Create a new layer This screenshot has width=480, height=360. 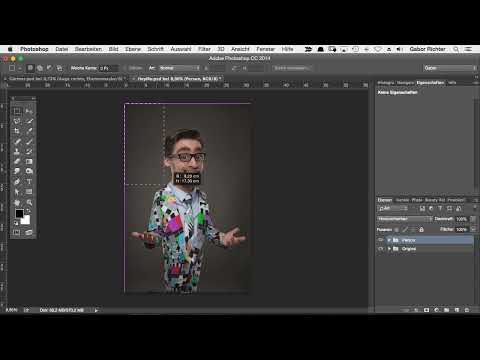[457, 310]
